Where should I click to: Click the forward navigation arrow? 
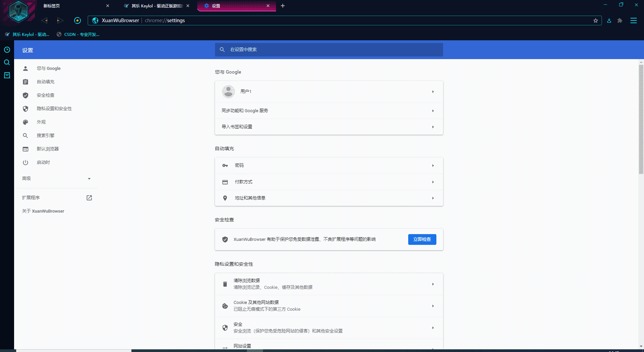60,20
